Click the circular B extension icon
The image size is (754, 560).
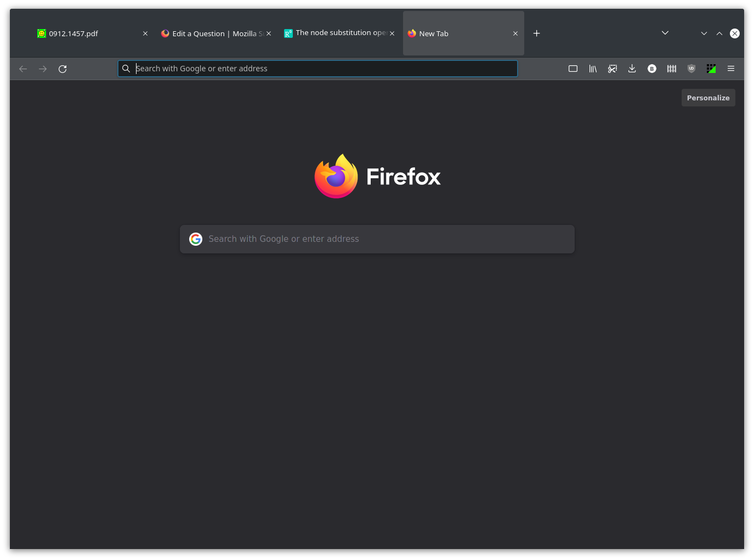pos(652,69)
